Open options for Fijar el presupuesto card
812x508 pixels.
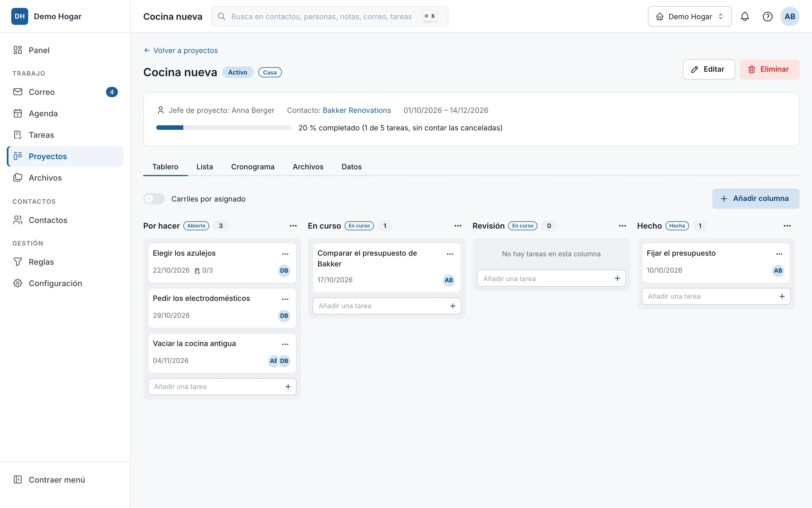coord(779,254)
